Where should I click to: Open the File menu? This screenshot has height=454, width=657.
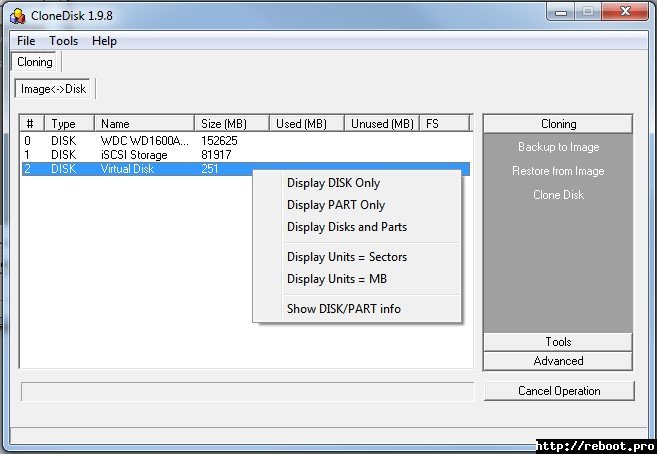pyautogui.click(x=26, y=41)
